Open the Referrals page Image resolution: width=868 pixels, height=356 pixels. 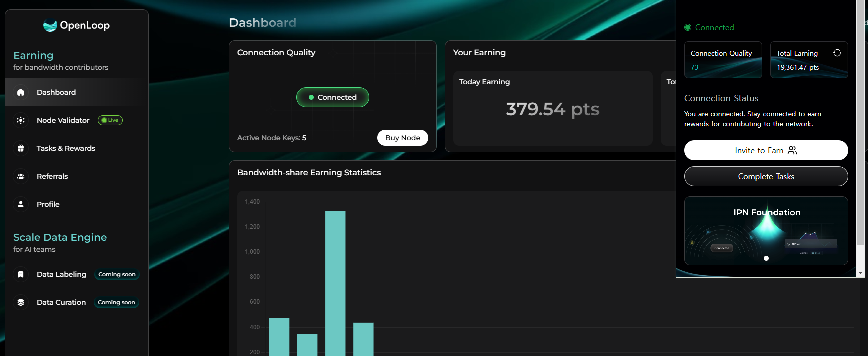77,176
